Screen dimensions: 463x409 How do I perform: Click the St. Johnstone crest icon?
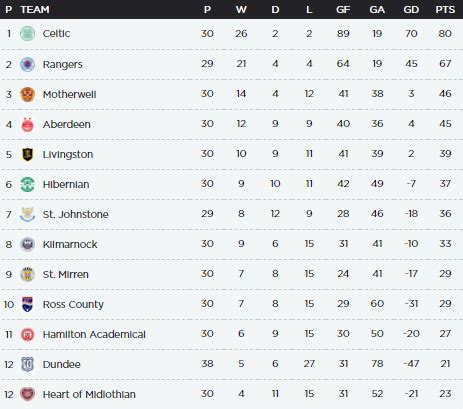pyautogui.click(x=27, y=214)
